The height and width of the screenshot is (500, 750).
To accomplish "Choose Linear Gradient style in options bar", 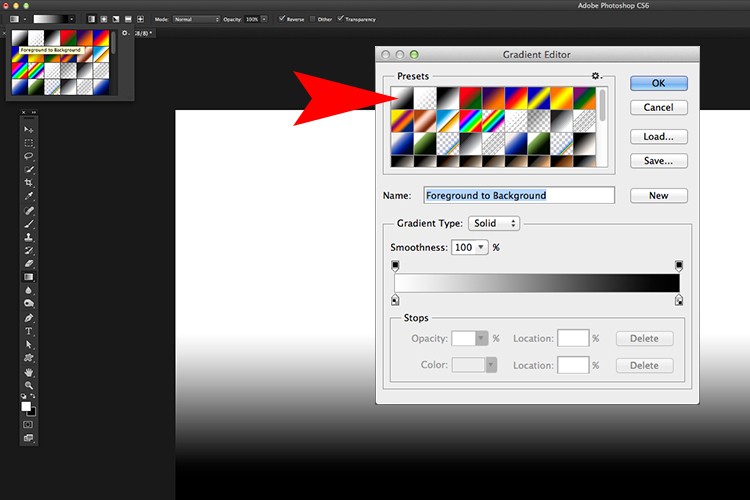I will [x=91, y=19].
